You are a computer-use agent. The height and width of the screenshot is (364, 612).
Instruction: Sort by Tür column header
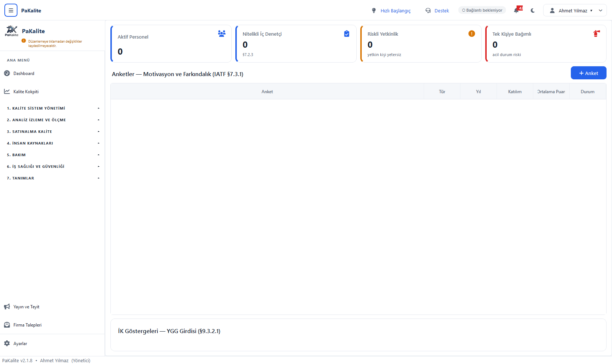[442, 91]
